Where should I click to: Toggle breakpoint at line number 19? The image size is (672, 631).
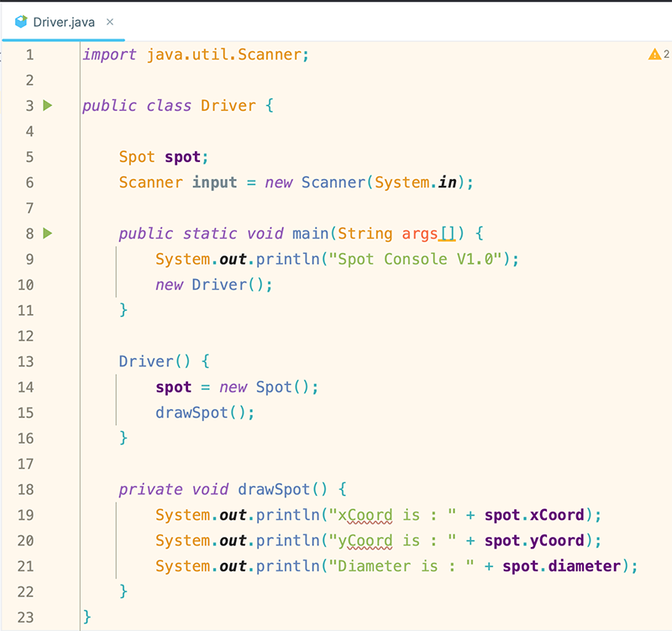coord(25,515)
